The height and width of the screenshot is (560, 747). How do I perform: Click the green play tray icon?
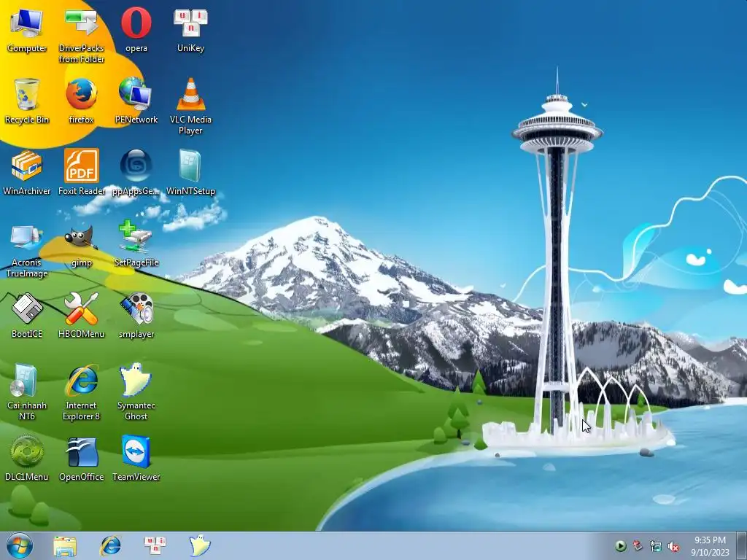click(x=620, y=546)
